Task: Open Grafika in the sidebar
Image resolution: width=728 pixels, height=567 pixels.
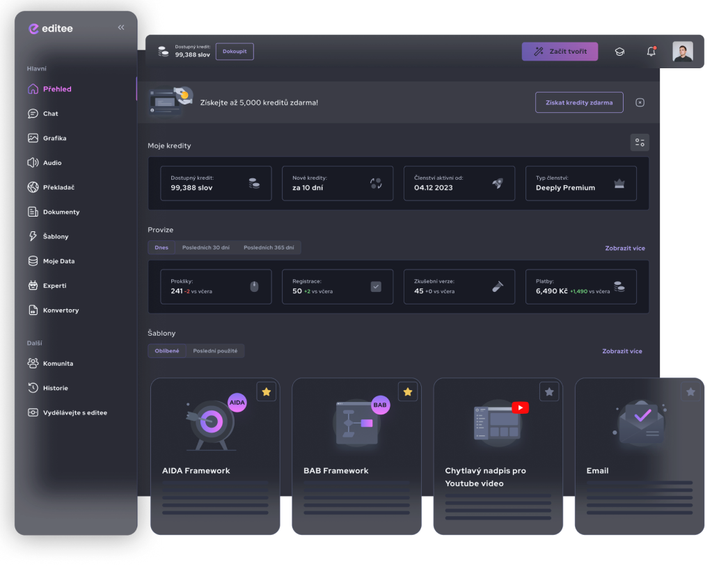Action: coord(54,138)
